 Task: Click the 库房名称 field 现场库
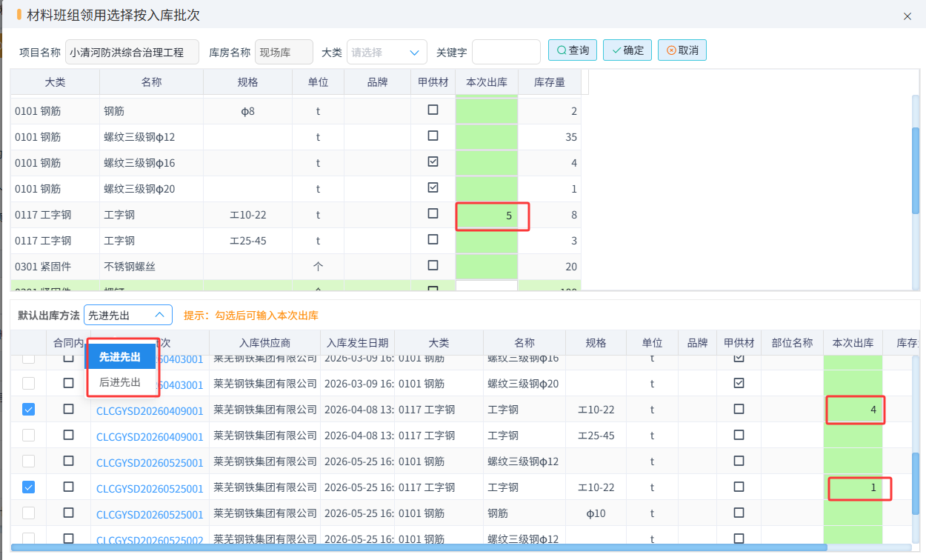tap(284, 53)
